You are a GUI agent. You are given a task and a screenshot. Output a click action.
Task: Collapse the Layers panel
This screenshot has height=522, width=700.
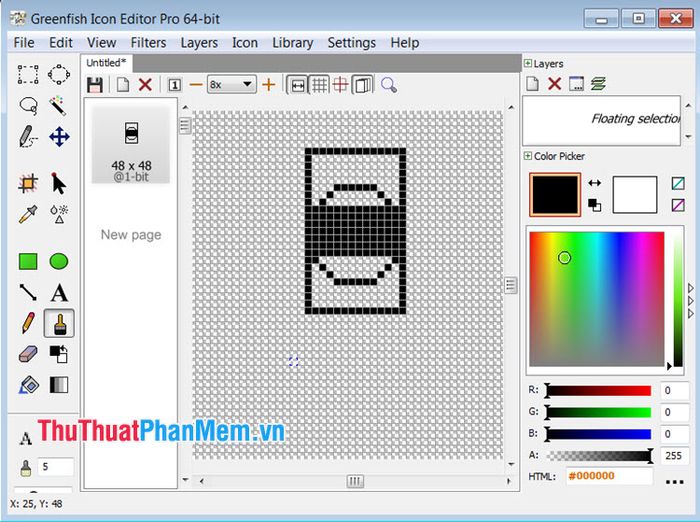[528, 63]
